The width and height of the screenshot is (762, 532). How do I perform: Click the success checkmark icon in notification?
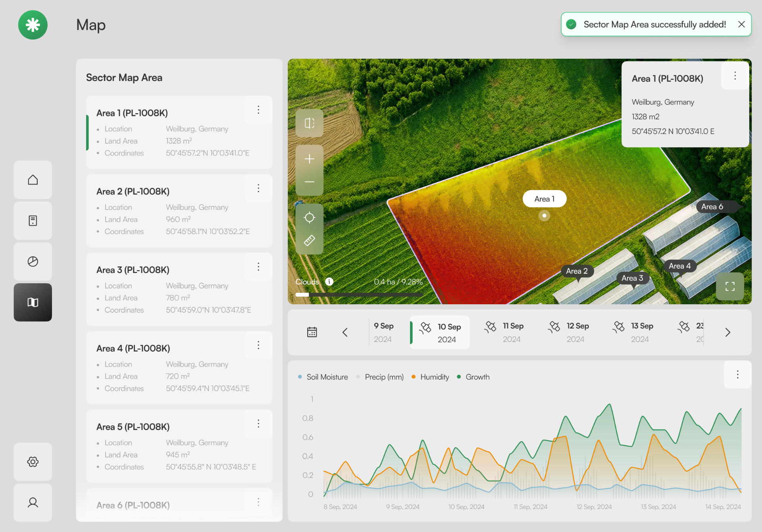571,24
